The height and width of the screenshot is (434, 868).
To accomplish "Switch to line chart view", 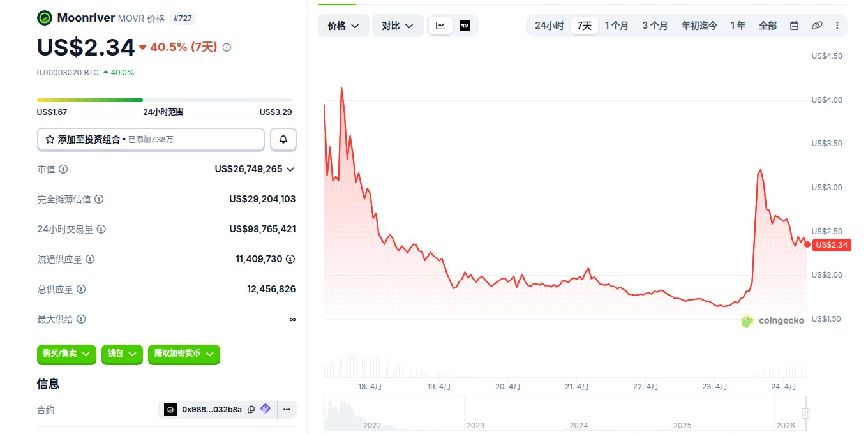I will coord(440,26).
